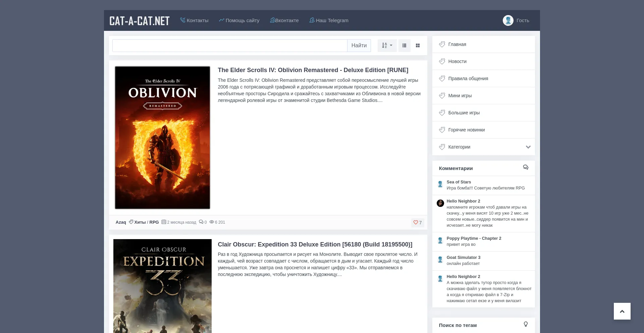Click the tag icon next to Правила общения
The height and width of the screenshot is (333, 644).
pos(442,78)
